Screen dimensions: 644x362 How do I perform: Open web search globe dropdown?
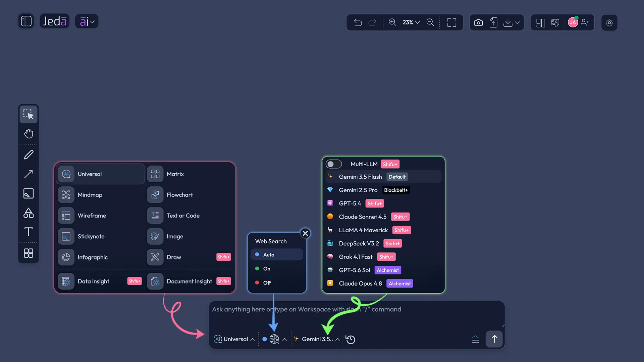tap(274, 339)
